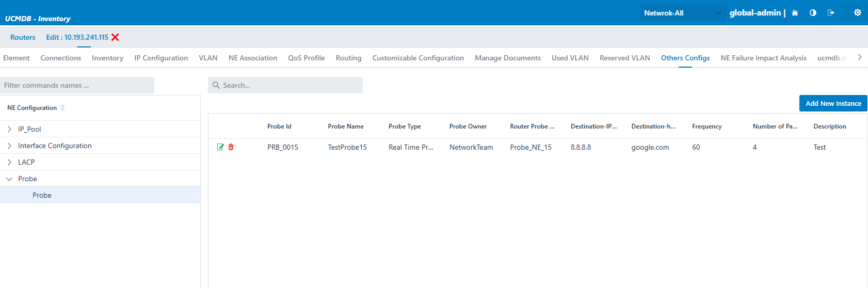
Task: Open the NE Failure Impact Analysis tab
Action: click(763, 58)
